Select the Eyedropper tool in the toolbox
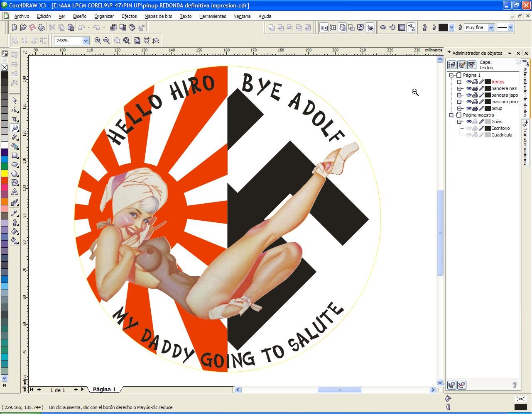 [15, 213]
